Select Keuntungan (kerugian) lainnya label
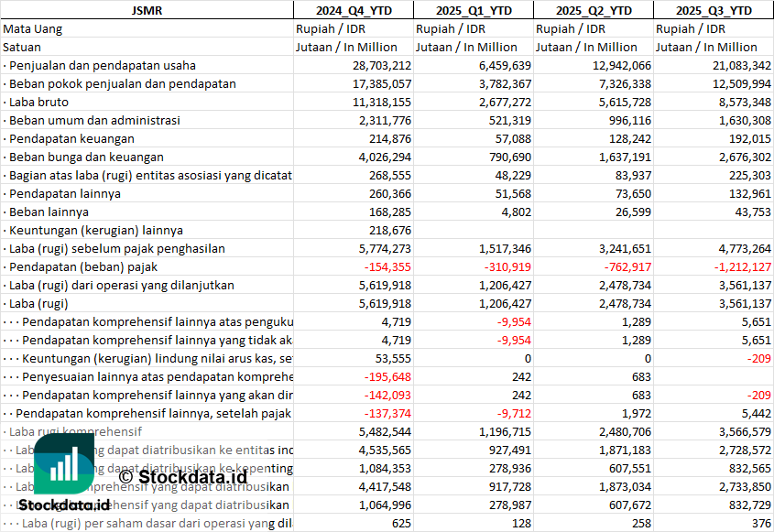Screen dimensions: 774x532 pos(96,230)
